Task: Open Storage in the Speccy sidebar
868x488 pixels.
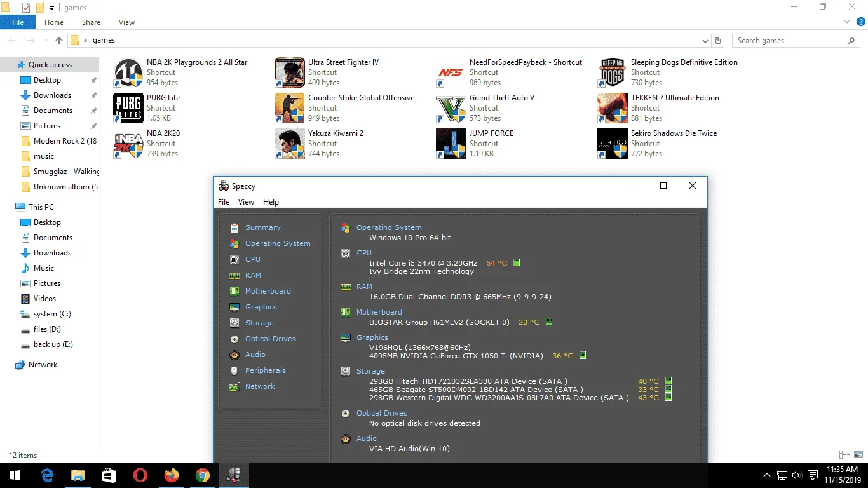Action: click(x=259, y=323)
